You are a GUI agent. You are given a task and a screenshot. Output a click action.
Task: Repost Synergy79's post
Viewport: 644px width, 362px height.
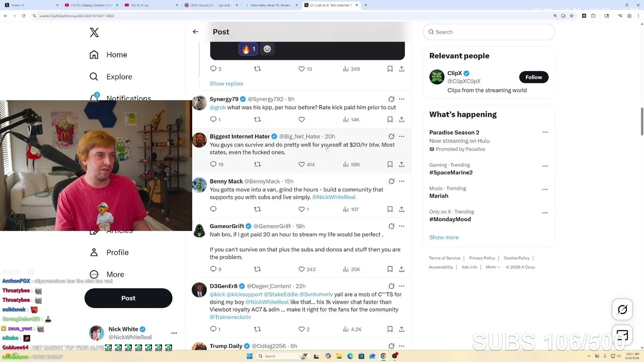click(x=257, y=119)
